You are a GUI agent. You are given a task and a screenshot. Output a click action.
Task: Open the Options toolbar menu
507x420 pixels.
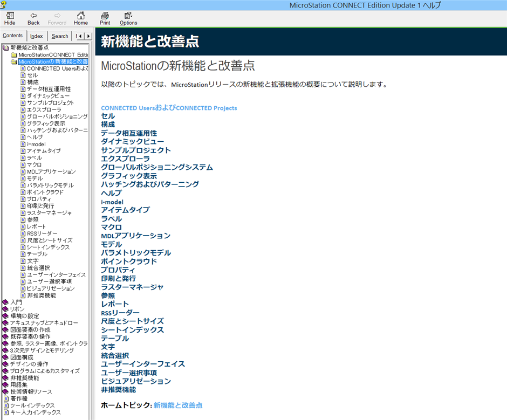pyautogui.click(x=128, y=19)
